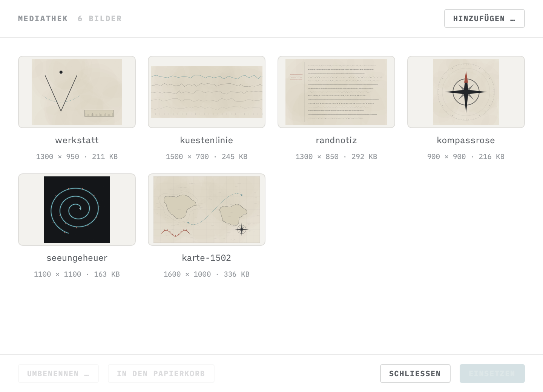This screenshot has height=392, width=543.
Task: Click In den Papierkorb button
Action: pos(161,374)
